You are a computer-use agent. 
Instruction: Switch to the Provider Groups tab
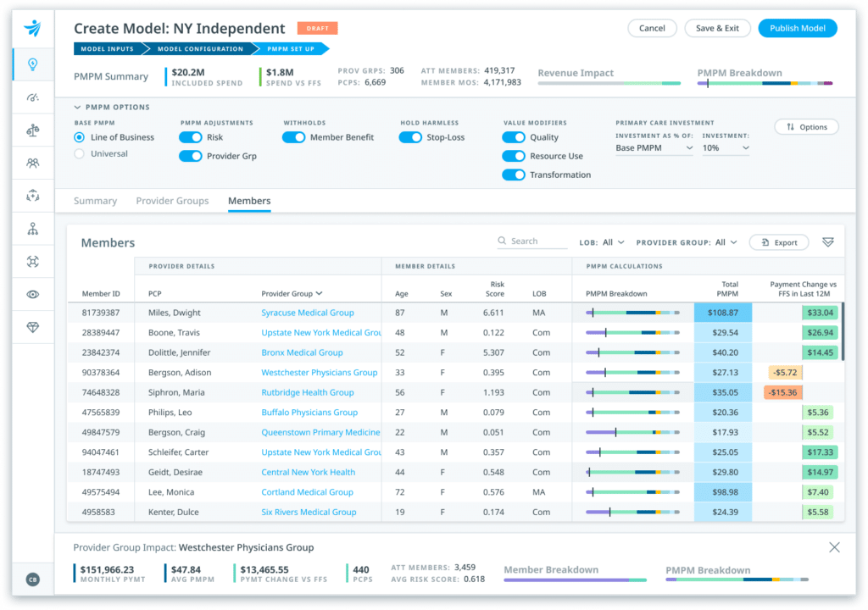pos(172,201)
